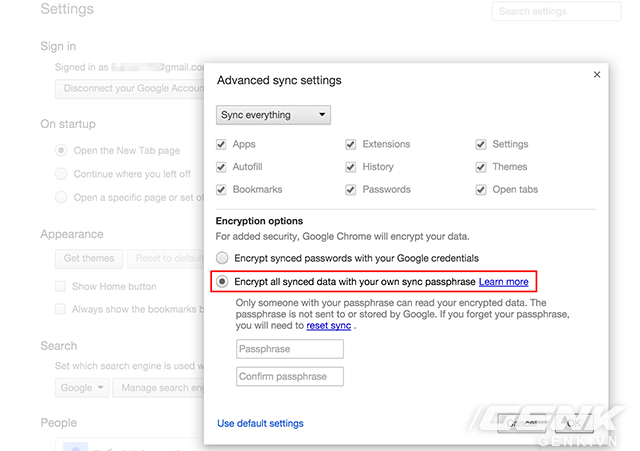Open the Learn more link
The height and width of the screenshot is (451, 640).
(504, 282)
